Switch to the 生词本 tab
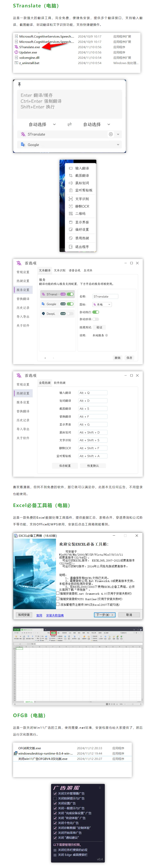This screenshot has width=148, height=868. pos(88,270)
